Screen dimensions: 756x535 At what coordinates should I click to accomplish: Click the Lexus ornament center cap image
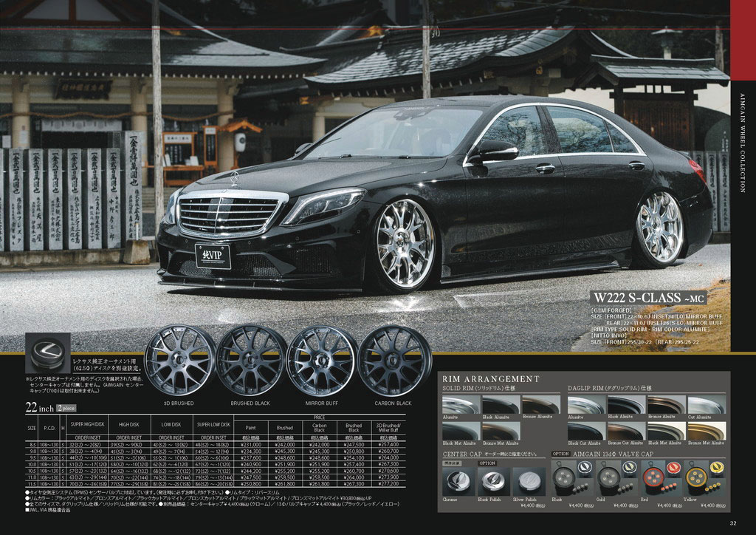click(x=48, y=353)
